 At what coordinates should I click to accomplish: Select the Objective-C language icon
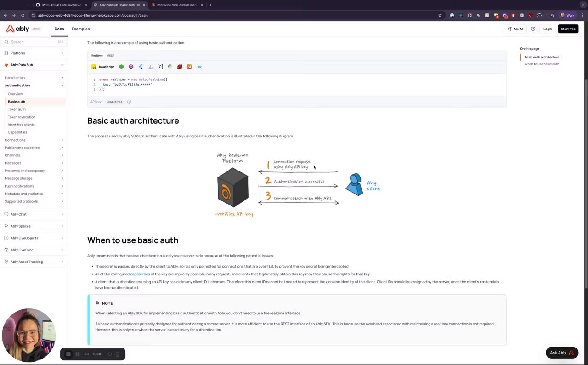[160, 67]
